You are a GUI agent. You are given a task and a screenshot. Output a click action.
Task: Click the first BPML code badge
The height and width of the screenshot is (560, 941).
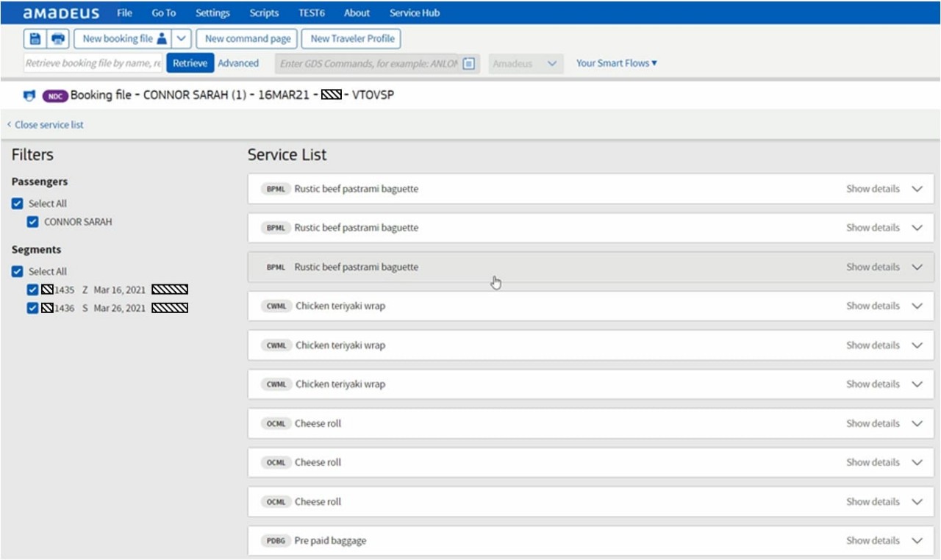tap(276, 189)
